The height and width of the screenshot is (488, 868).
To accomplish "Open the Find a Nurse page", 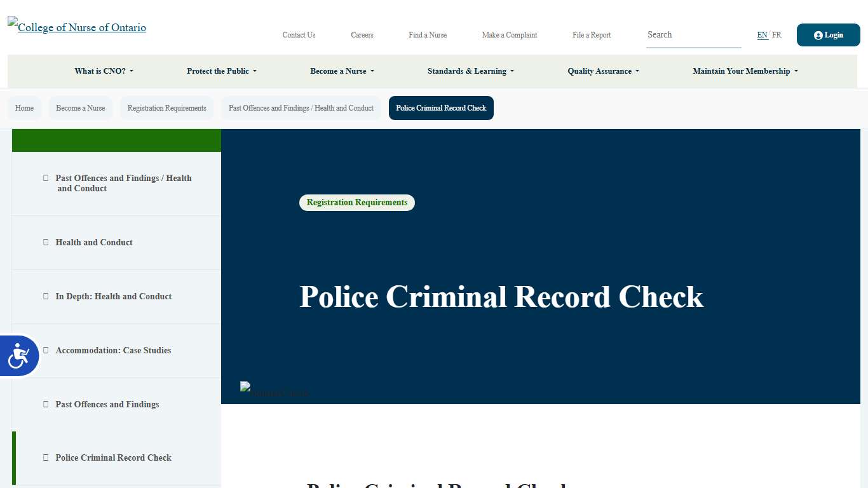I will click(427, 35).
